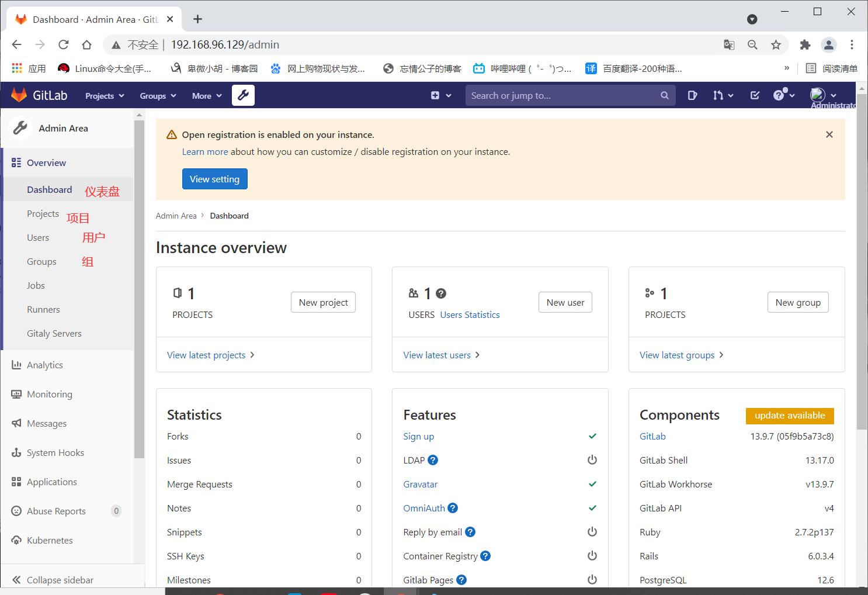Open the Learn more link in banner
Image resolution: width=868 pixels, height=595 pixels.
(205, 151)
